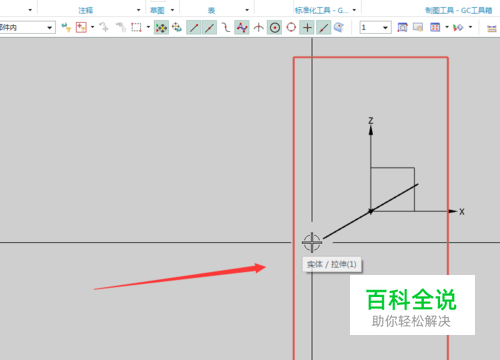Toggle Quadrant Point snap with red circle
Image resolution: width=500 pixels, height=360 pixels.
coord(291,27)
